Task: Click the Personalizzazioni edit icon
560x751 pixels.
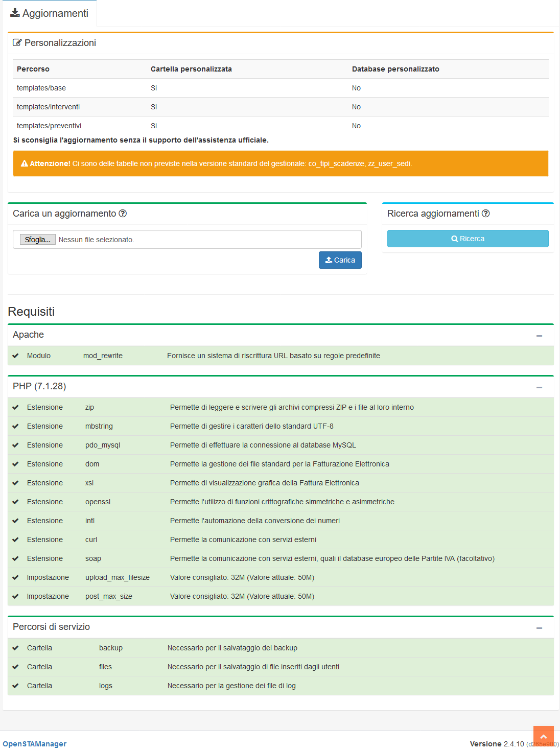Action: click(x=17, y=43)
